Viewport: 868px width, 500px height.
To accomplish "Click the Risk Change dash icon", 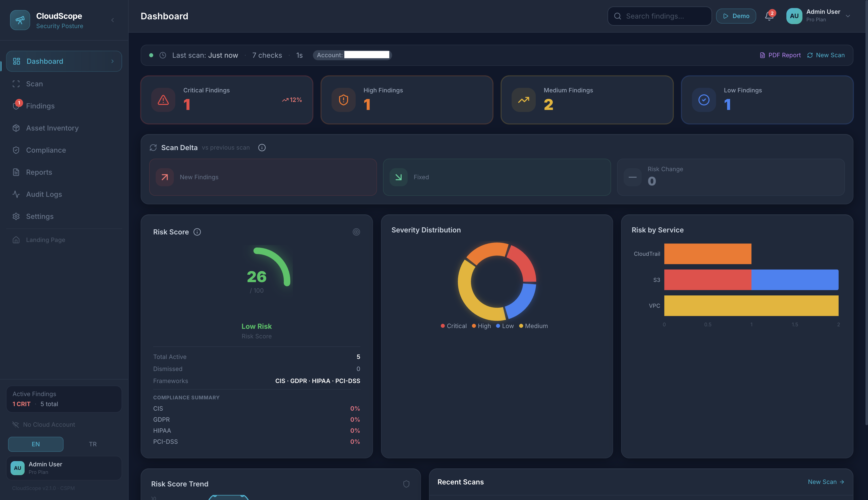I will 633,177.
